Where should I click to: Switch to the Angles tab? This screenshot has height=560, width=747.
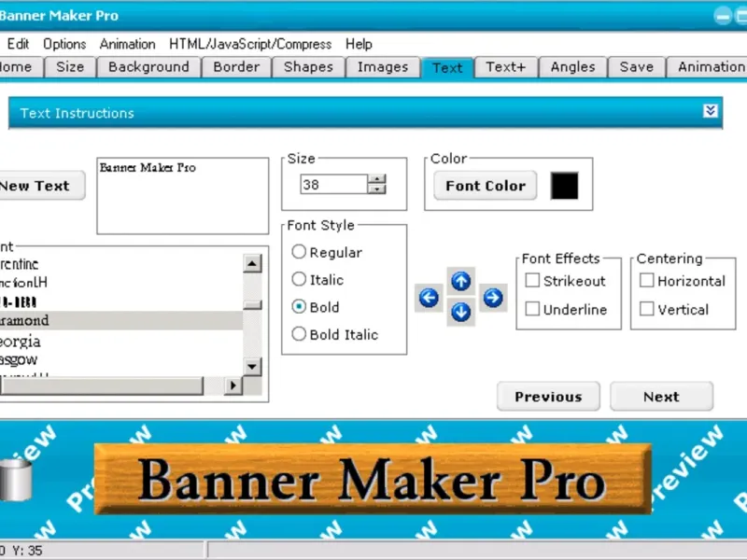(572, 67)
